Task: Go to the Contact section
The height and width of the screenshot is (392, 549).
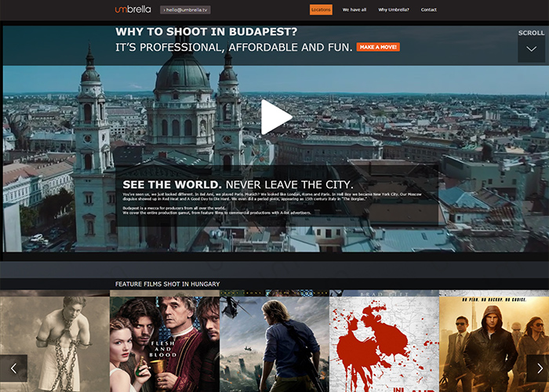Action: coord(429,9)
